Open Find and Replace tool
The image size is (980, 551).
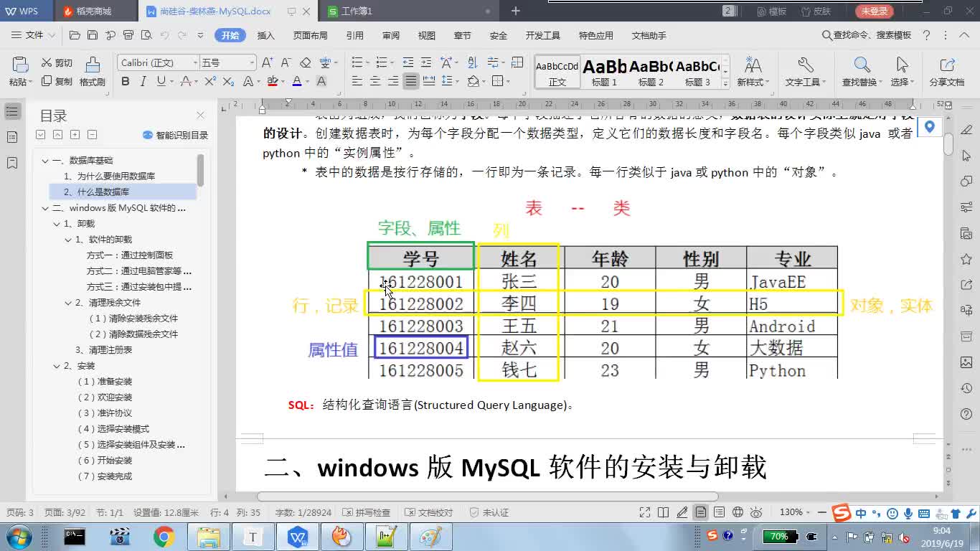[859, 72]
